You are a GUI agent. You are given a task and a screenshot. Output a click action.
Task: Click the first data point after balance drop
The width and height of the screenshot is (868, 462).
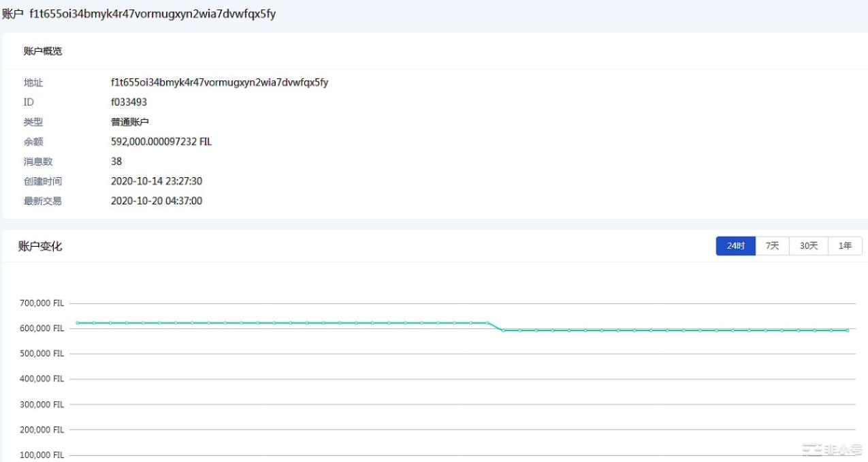coord(503,330)
